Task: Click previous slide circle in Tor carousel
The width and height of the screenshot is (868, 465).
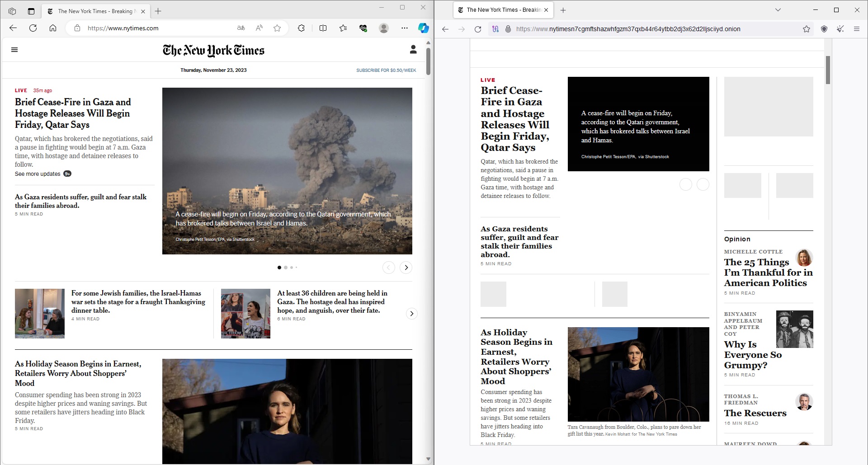Action: (x=686, y=184)
